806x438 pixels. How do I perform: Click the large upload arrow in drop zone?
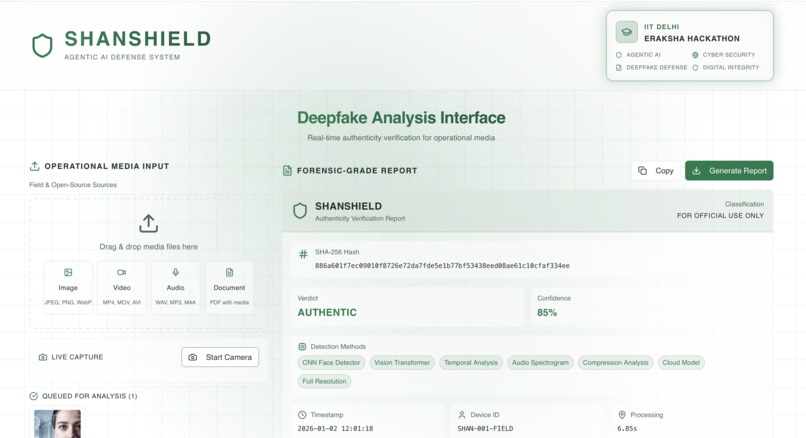pyautogui.click(x=149, y=224)
